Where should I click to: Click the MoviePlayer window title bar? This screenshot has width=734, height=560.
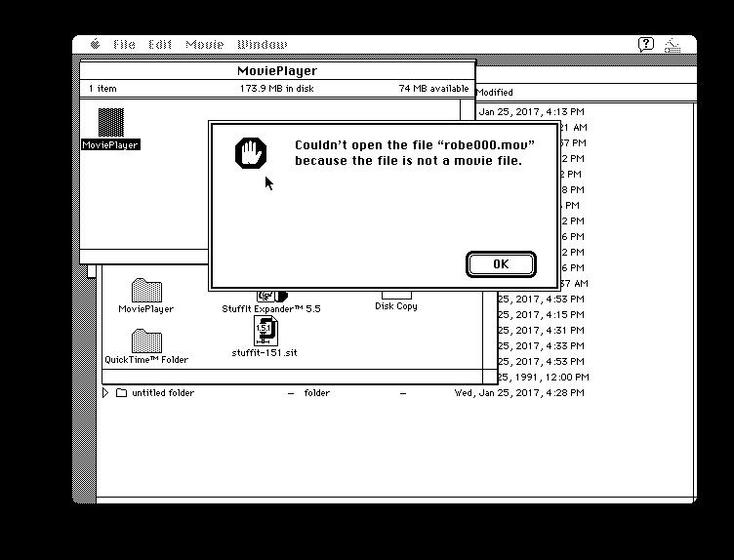point(277,70)
